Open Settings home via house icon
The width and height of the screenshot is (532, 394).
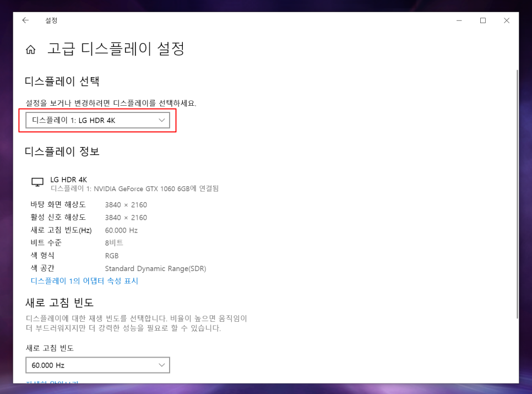(x=30, y=50)
